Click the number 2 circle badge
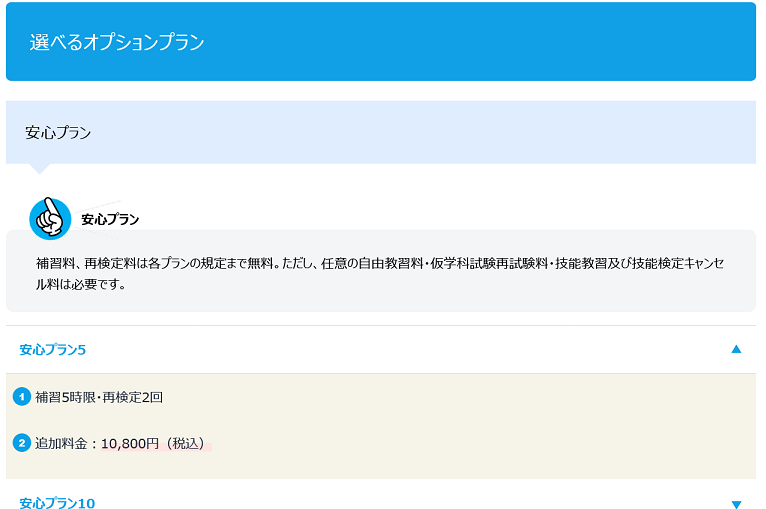The image size is (766, 509). [22, 443]
